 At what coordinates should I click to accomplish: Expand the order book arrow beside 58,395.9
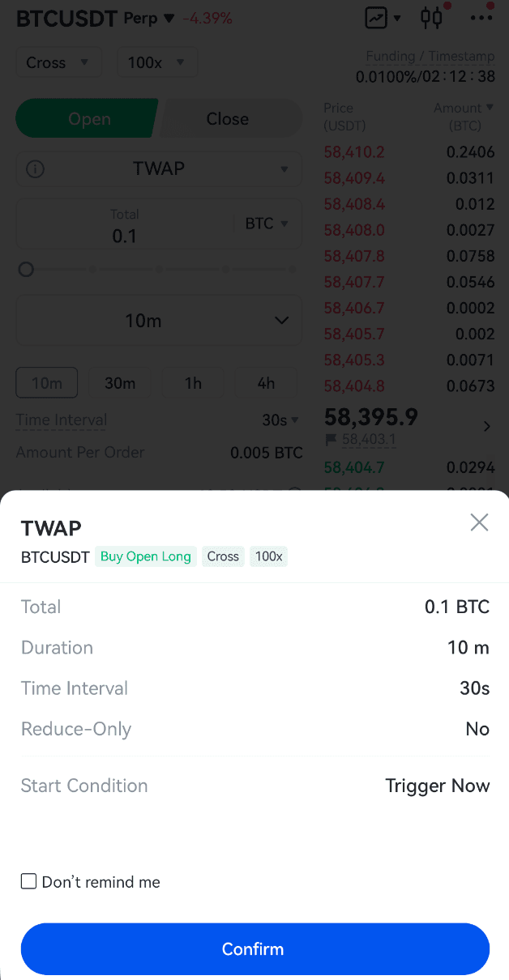486,426
